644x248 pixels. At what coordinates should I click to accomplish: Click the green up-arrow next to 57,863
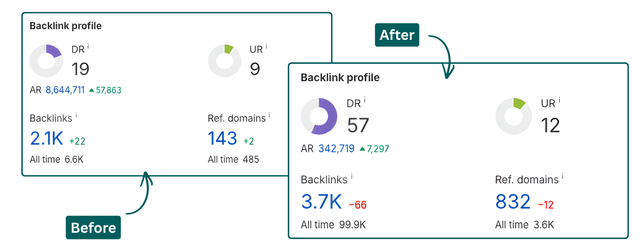[91, 90]
